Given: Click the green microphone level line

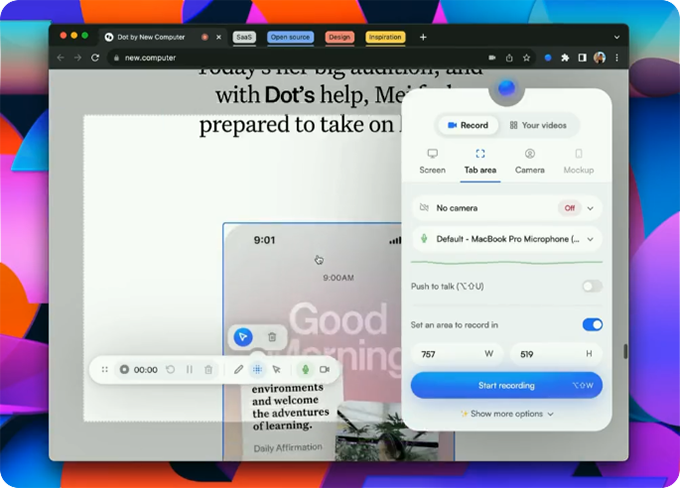Looking at the screenshot, I should [507, 262].
